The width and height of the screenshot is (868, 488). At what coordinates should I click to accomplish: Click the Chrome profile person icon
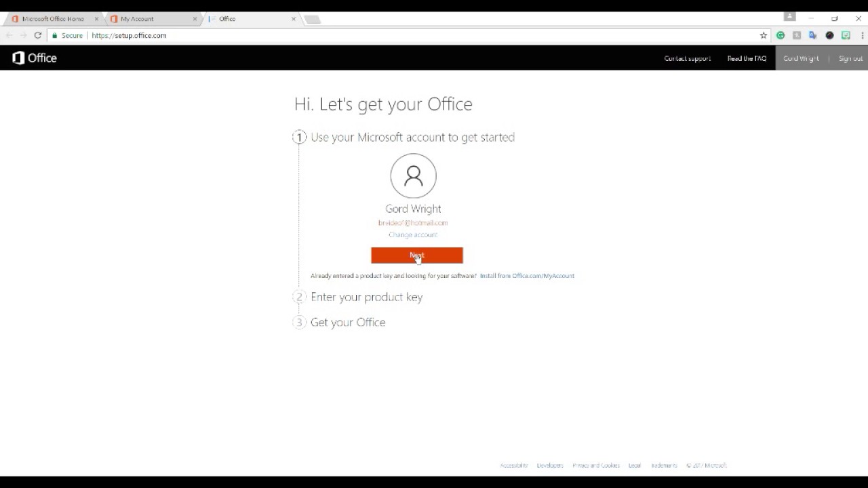(x=790, y=16)
